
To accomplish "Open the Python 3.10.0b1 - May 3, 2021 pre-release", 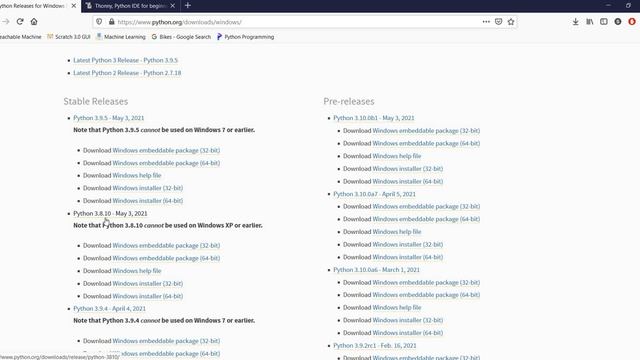I will click(374, 118).
